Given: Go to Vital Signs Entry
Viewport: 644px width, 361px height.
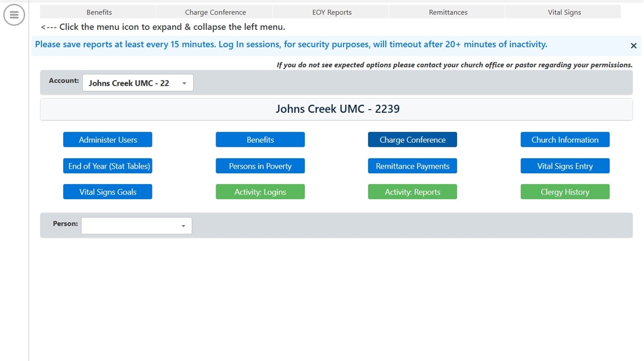Looking at the screenshot, I should [x=565, y=166].
